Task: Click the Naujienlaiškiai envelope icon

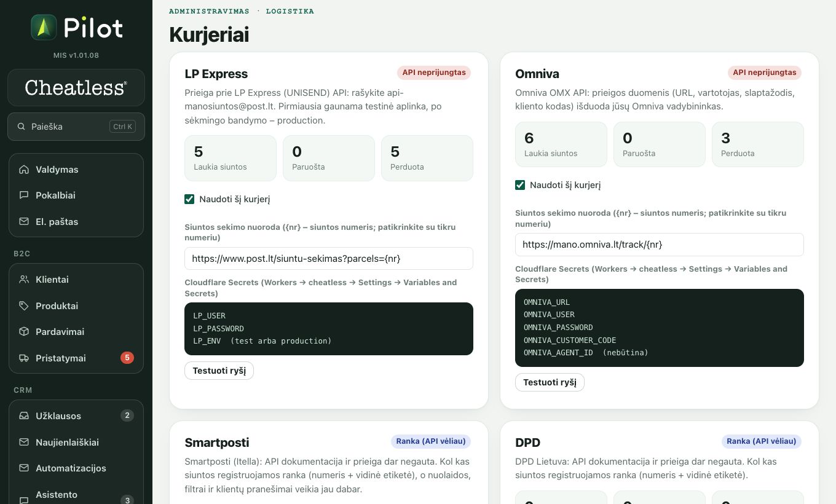Action: coord(24,443)
